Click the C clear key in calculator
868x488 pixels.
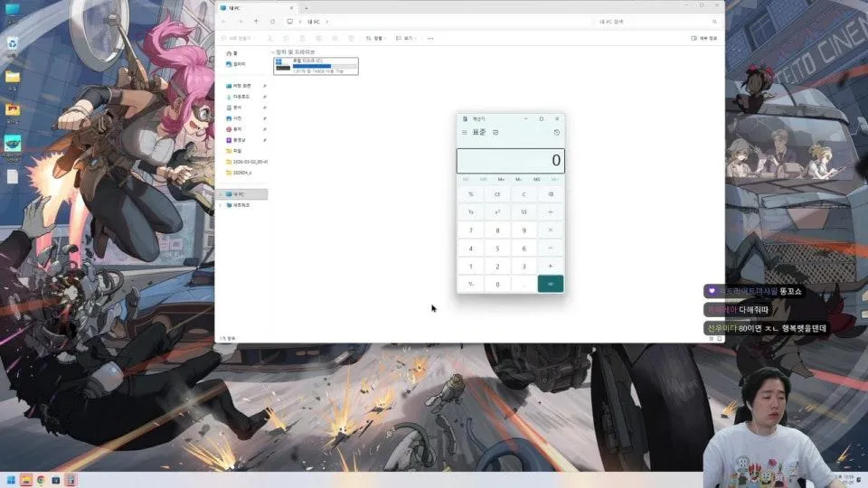pos(524,194)
